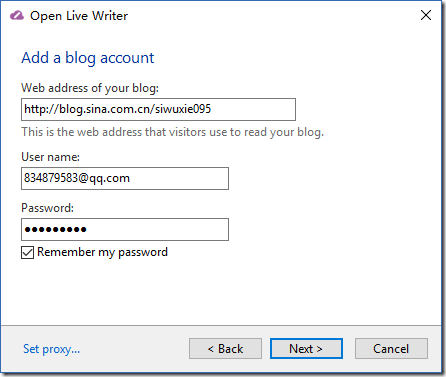This screenshot has width=446, height=377.
Task: Place cursor after 'siwuxie095' in the URL
Action: 212,109
